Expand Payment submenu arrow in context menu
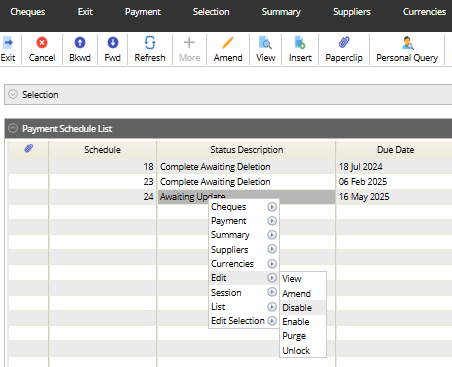 point(272,221)
